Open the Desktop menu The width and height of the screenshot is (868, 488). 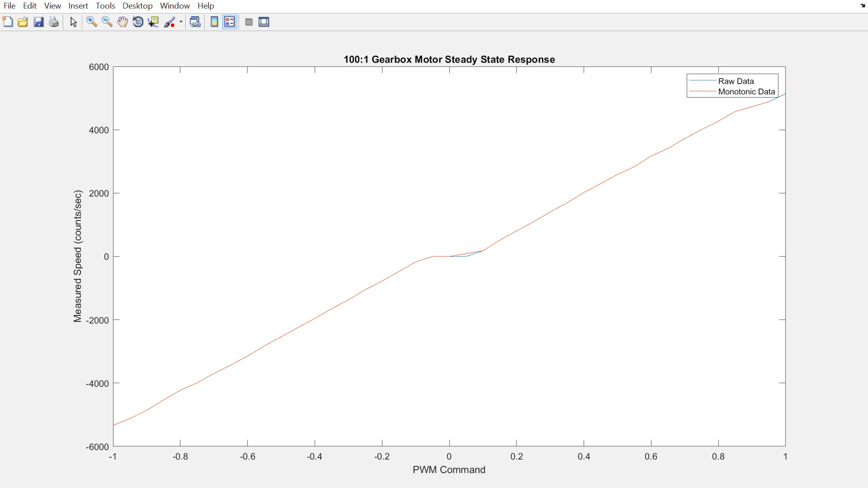click(137, 6)
